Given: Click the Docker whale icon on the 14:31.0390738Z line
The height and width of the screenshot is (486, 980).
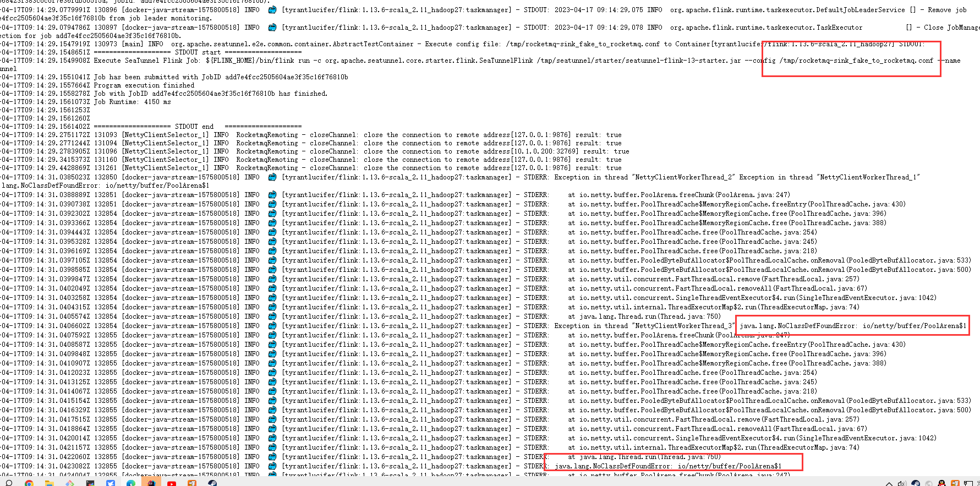Looking at the screenshot, I should (x=272, y=204).
